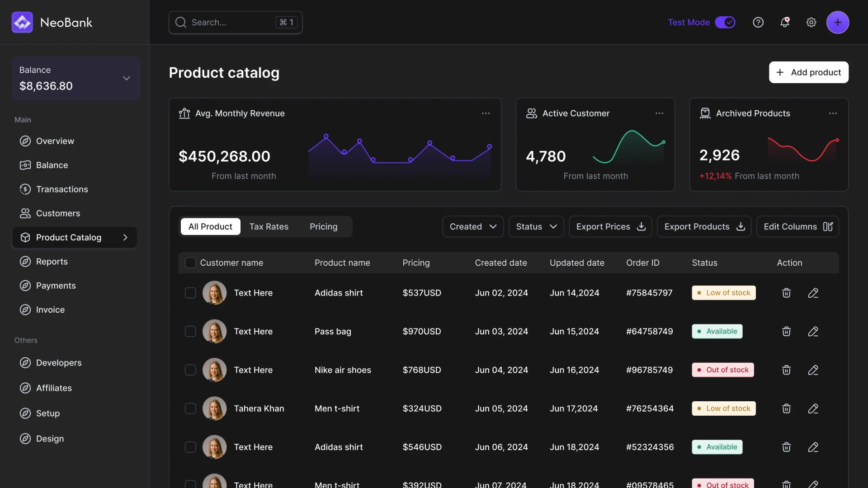Screen dimensions: 868x488
Task: Go to Transactions in the sidebar
Action: 62,189
